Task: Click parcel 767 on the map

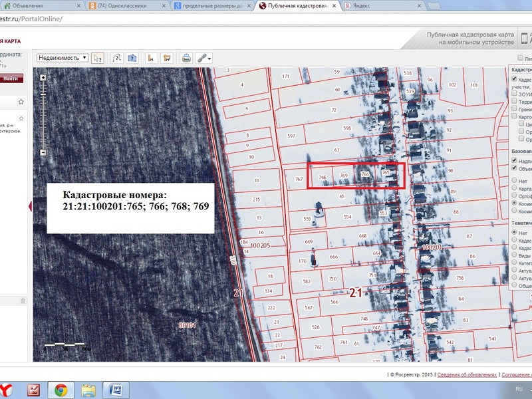Action: click(299, 179)
